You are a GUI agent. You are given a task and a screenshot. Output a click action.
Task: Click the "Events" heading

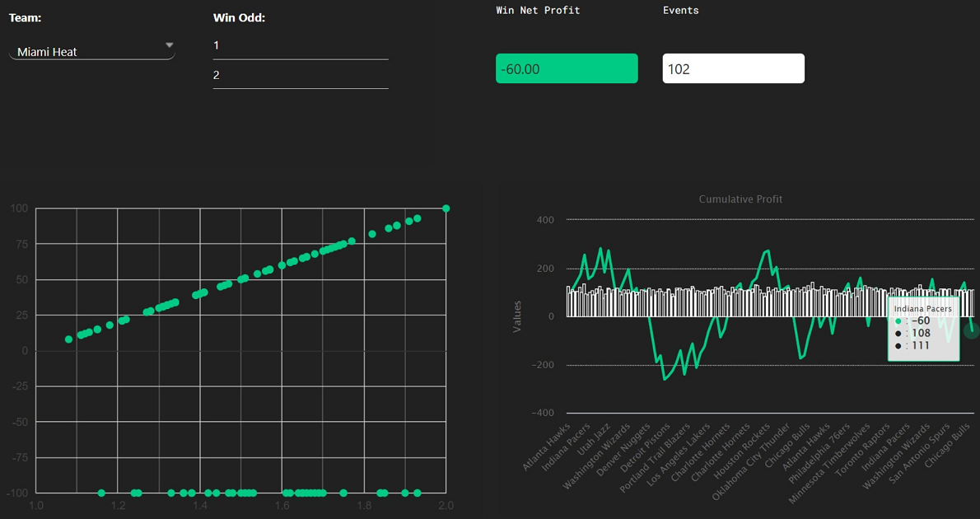click(680, 10)
